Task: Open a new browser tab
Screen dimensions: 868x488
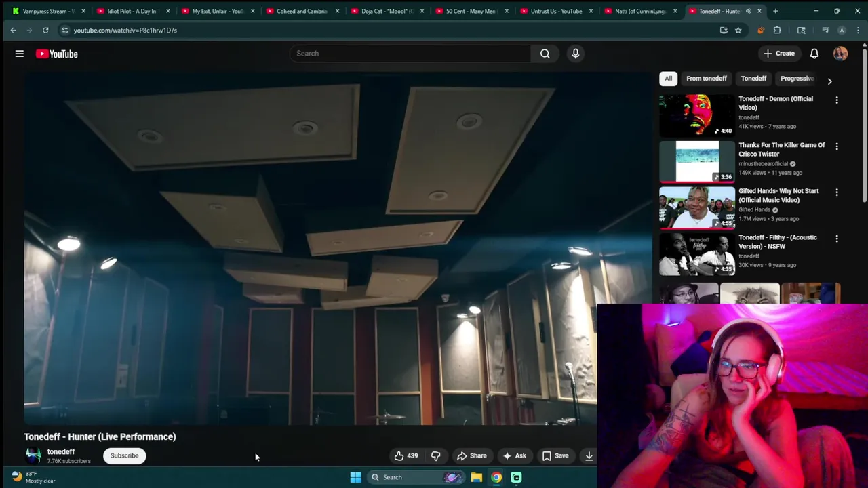Action: [776, 11]
